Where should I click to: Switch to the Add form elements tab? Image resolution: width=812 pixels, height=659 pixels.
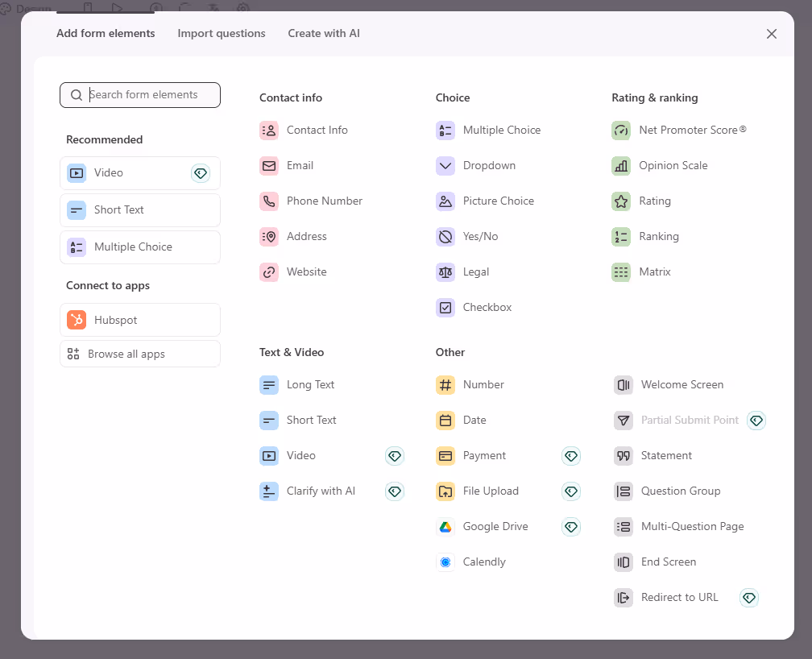(106, 33)
